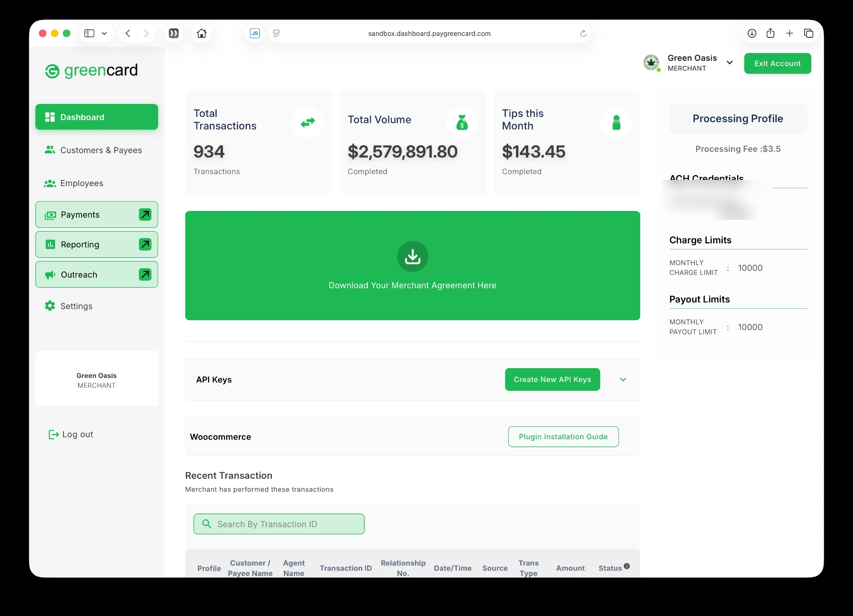The height and width of the screenshot is (616, 853).
Task: Click the Payments cash icon
Action: [50, 215]
